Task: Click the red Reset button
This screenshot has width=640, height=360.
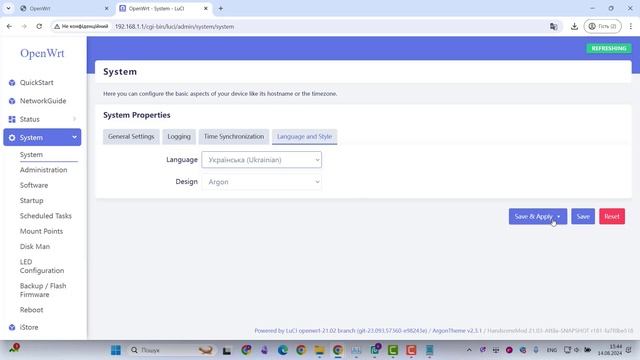Action: (x=612, y=216)
